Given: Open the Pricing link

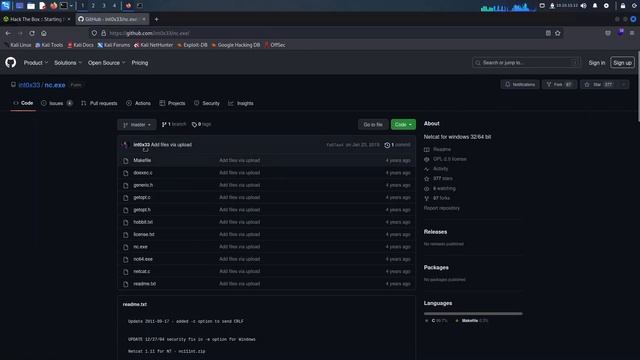Looking at the screenshot, I should (140, 63).
